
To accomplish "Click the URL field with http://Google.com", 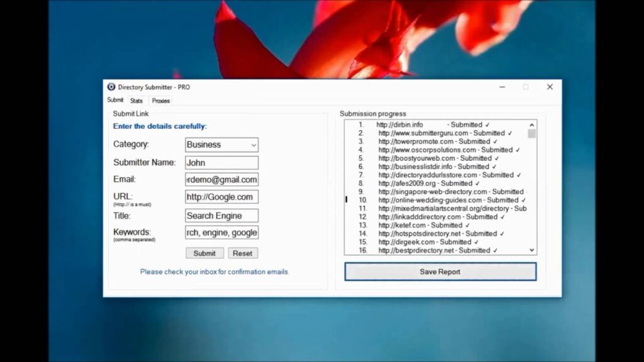I will (x=222, y=197).
